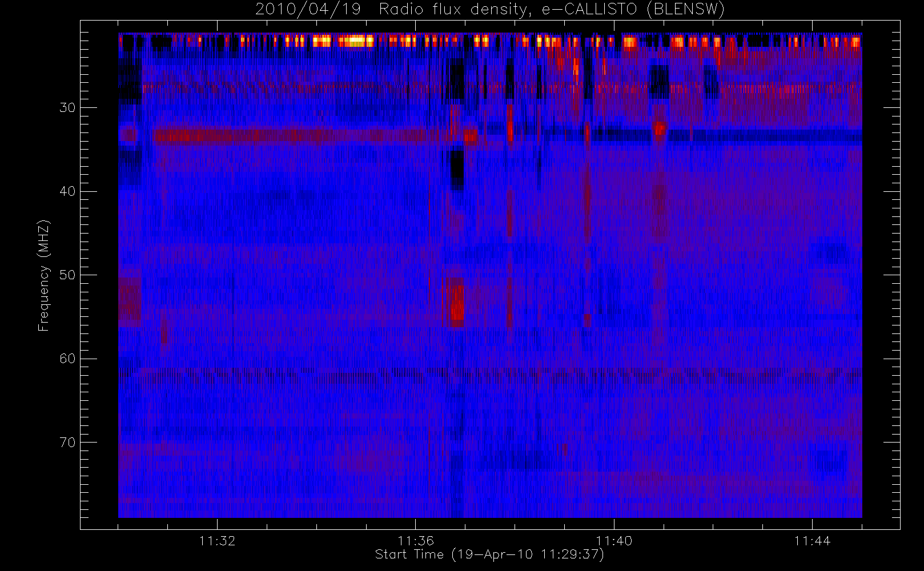Click the 11:36 time tick label
Viewport: 924px width, 571px height.
click(x=415, y=541)
